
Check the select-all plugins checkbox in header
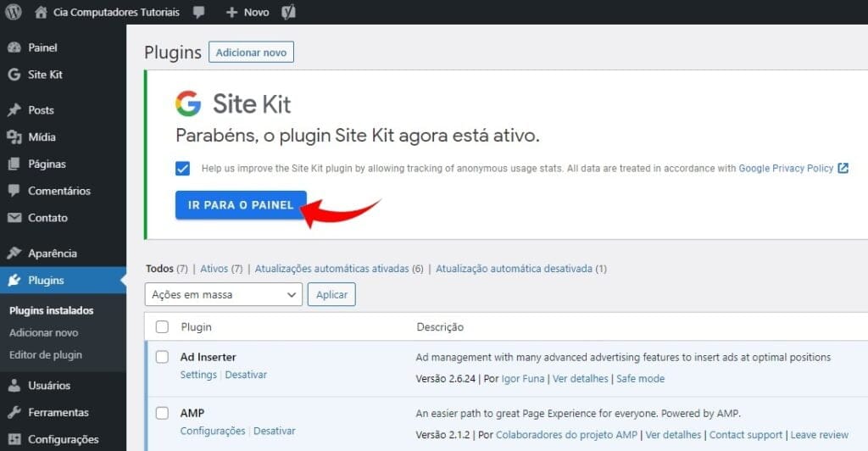(x=162, y=326)
